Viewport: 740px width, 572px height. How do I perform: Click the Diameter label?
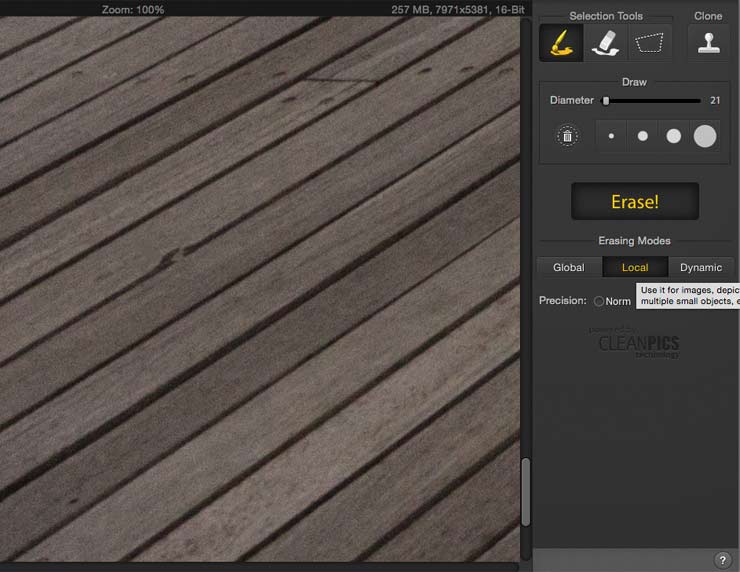coord(572,100)
